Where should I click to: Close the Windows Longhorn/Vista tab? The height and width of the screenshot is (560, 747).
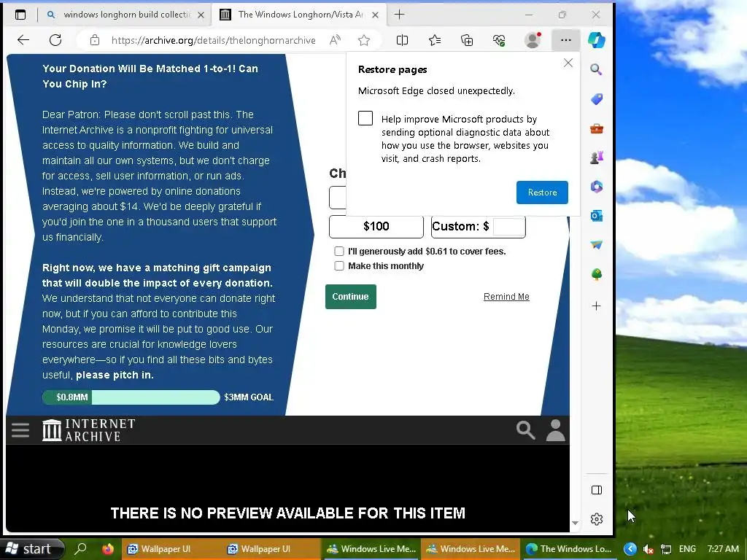click(x=376, y=15)
